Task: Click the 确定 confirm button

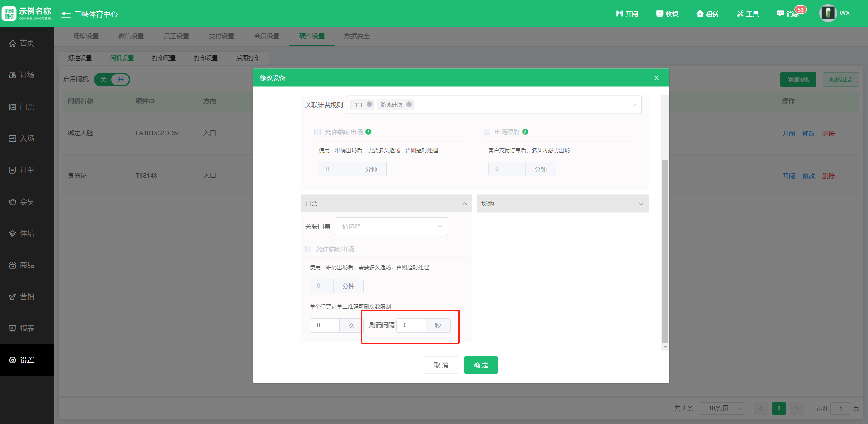Action: [481, 365]
